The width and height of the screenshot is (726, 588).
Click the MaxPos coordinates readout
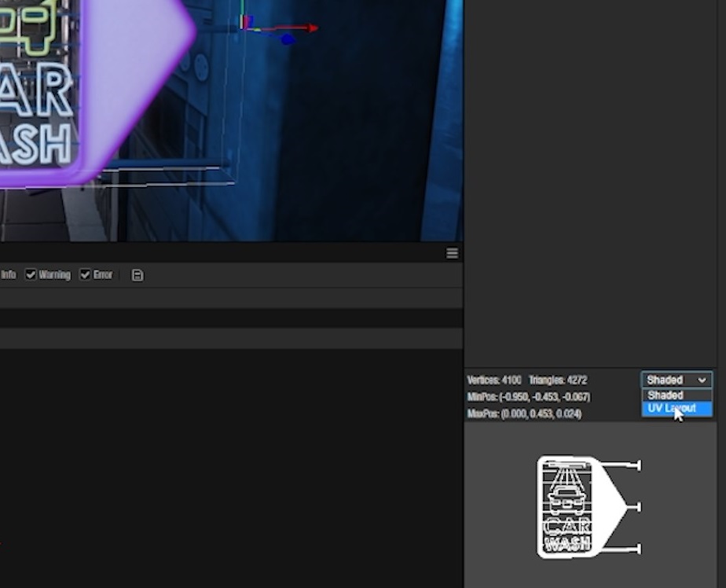tap(524, 414)
